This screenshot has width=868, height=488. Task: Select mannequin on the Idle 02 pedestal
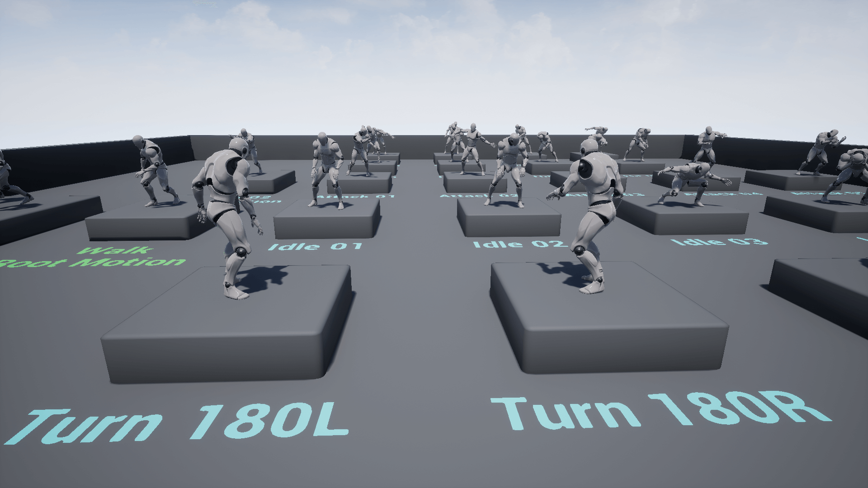tap(509, 170)
